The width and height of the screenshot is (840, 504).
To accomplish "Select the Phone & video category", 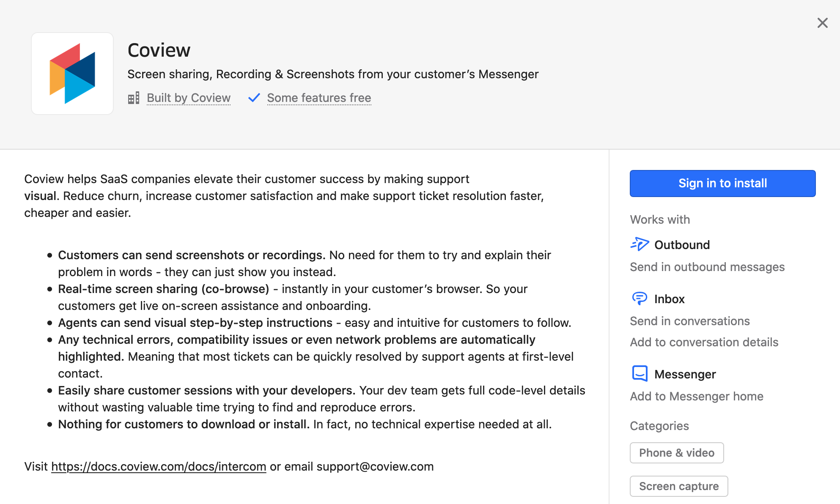I will click(x=676, y=453).
